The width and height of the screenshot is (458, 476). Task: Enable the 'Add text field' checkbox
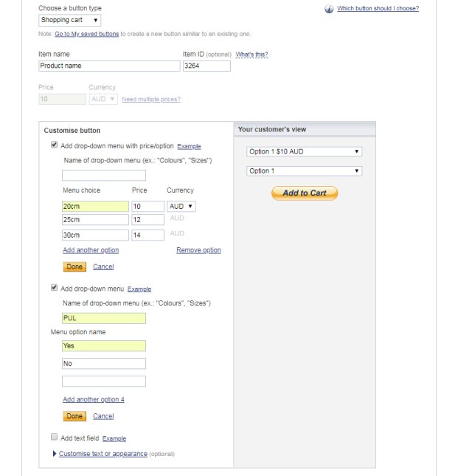click(x=54, y=438)
